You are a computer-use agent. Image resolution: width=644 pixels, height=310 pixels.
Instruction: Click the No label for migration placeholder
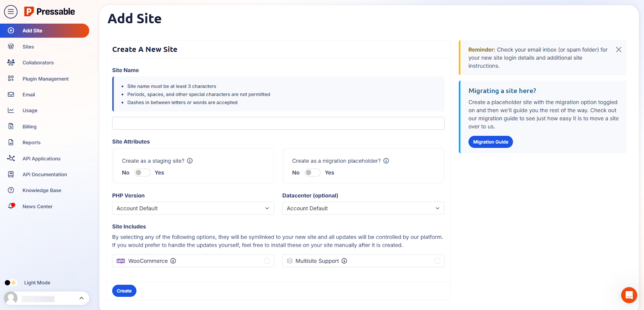[296, 172]
